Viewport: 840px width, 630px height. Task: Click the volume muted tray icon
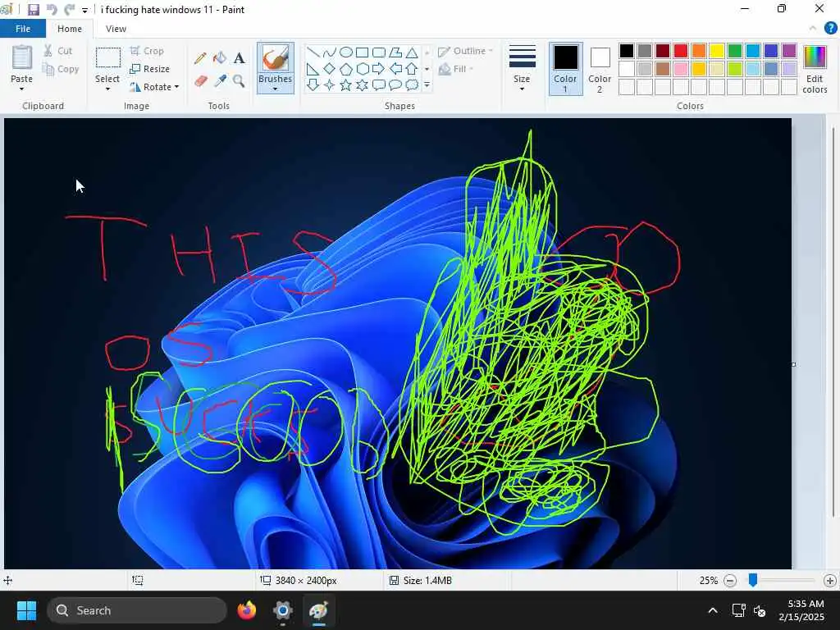point(760,610)
